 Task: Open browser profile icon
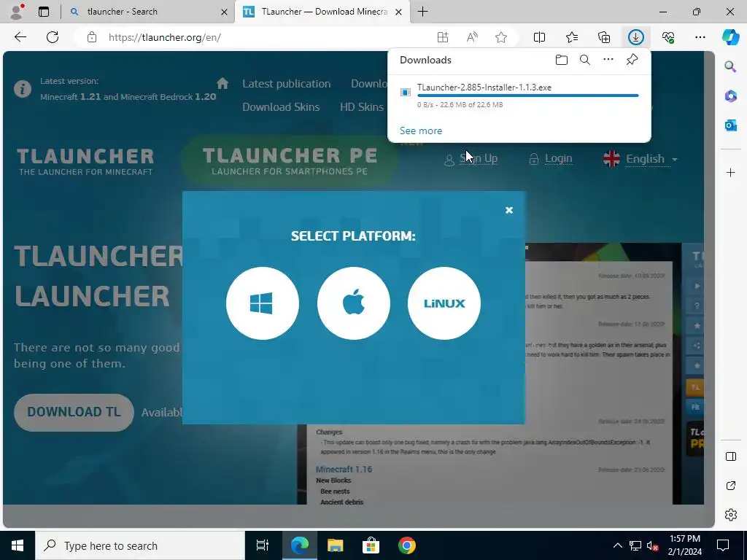(x=16, y=12)
